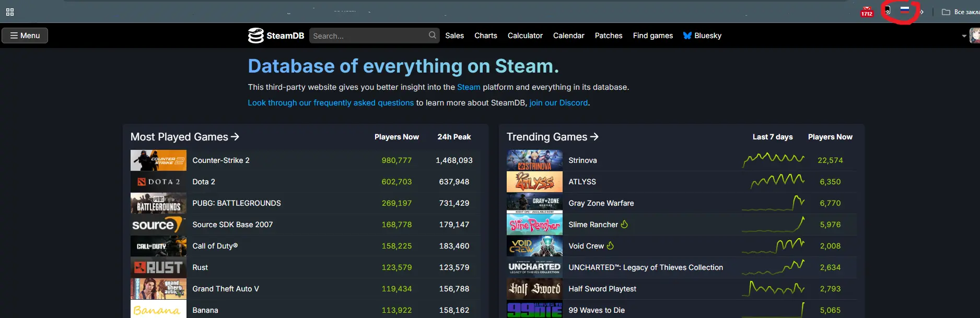This screenshot has height=318, width=980.
Task: Open the apps grid icon in browser bar
Action: pos(10,12)
